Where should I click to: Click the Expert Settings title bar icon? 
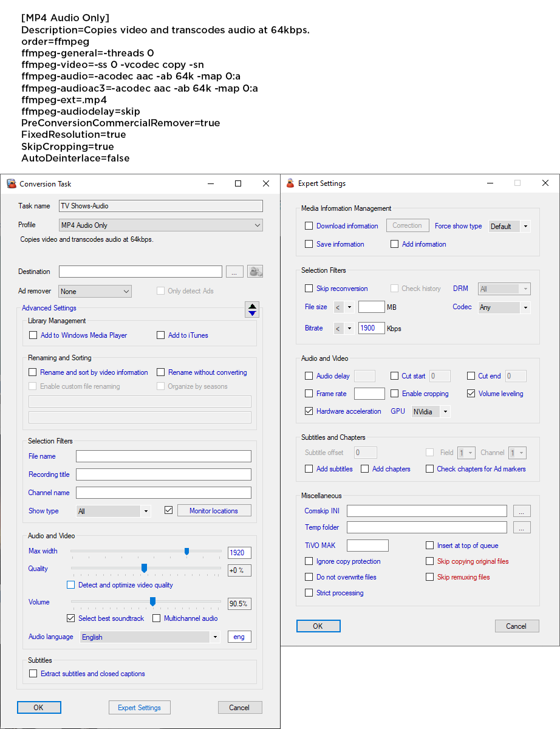click(x=290, y=183)
